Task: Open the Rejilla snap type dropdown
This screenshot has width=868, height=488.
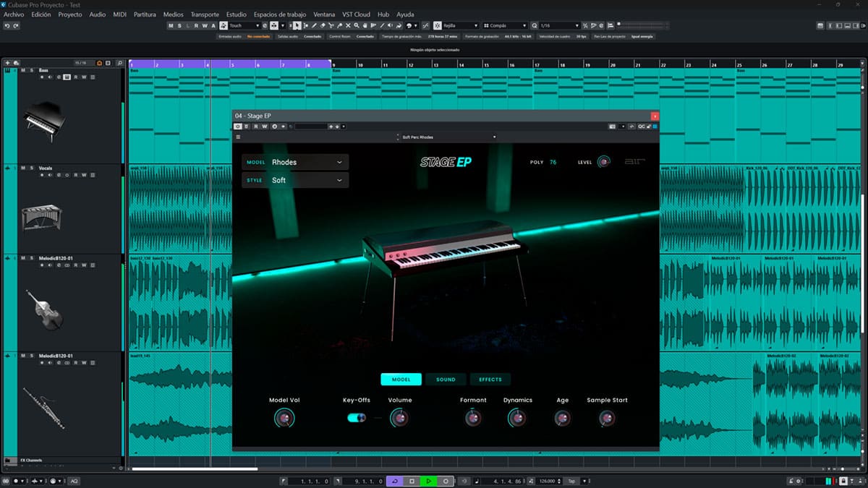Action: [x=460, y=25]
